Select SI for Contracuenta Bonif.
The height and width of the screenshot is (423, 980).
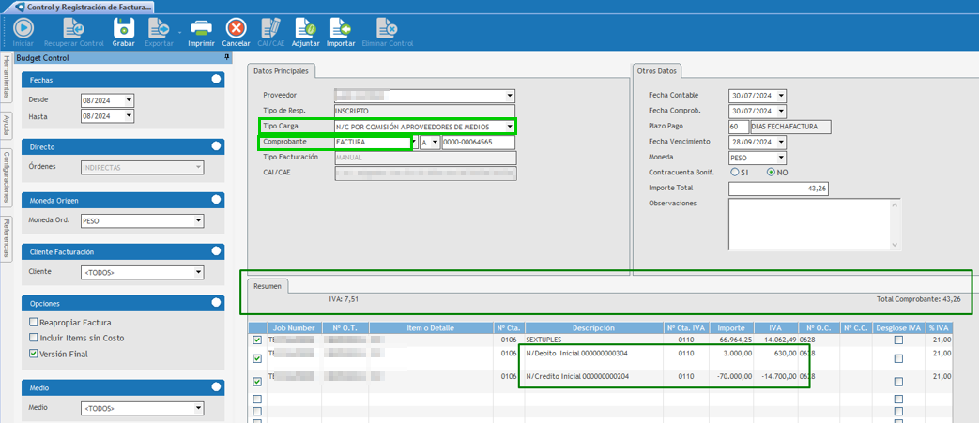click(734, 173)
